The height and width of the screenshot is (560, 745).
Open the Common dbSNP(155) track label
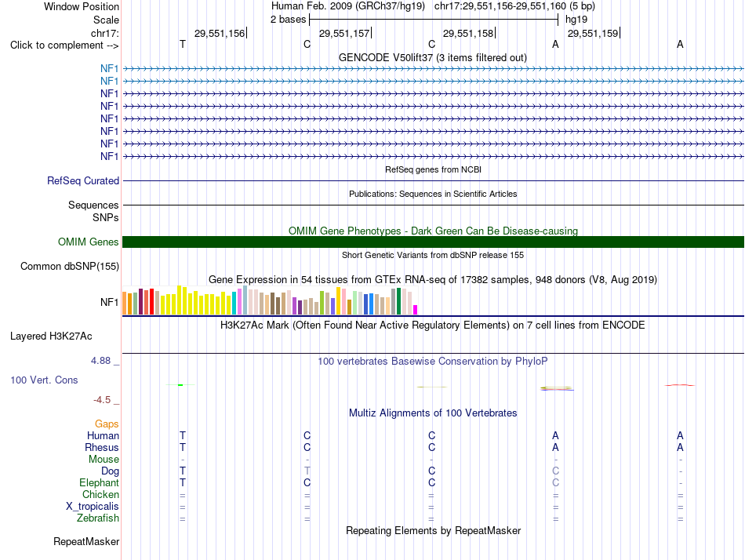pyautogui.click(x=69, y=266)
